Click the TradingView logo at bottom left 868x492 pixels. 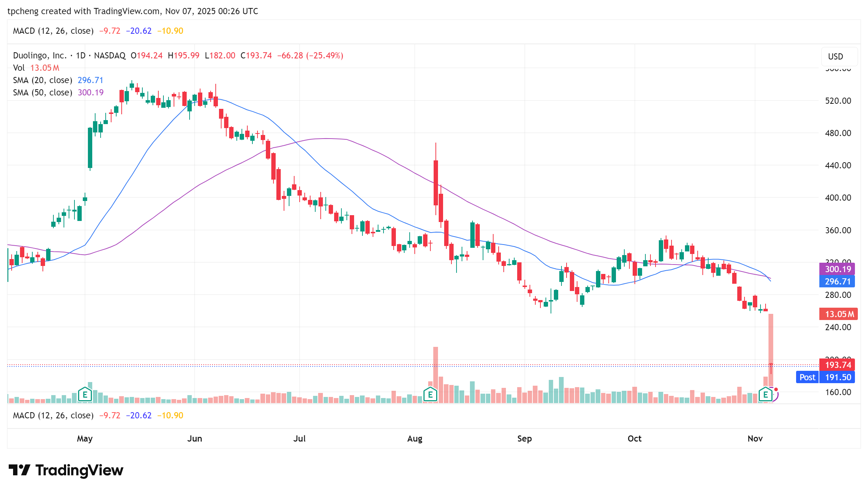(66, 470)
